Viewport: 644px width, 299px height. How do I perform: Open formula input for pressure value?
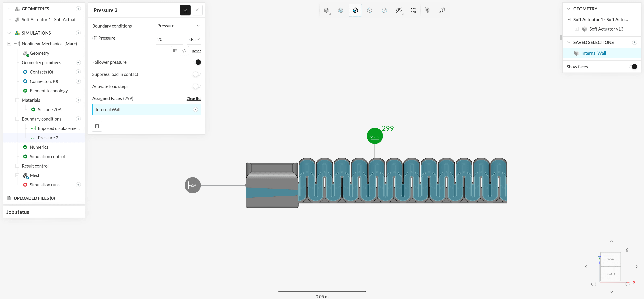185,51
